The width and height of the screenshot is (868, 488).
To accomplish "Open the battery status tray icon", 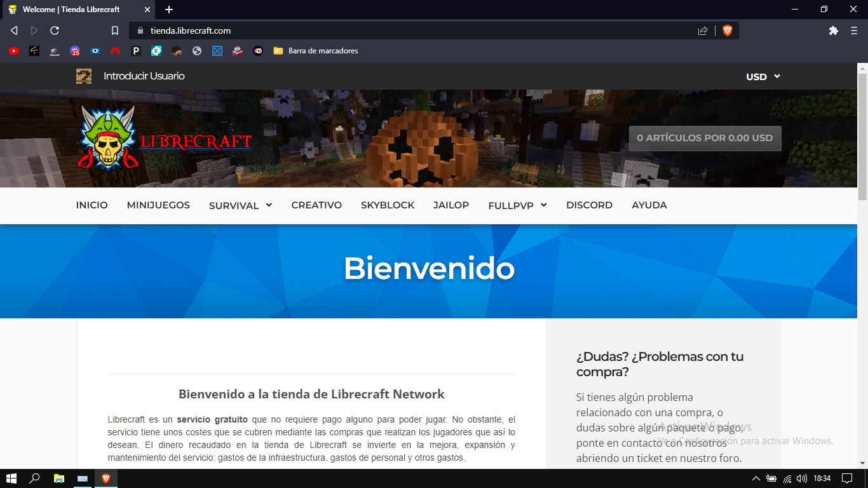I will (771, 478).
